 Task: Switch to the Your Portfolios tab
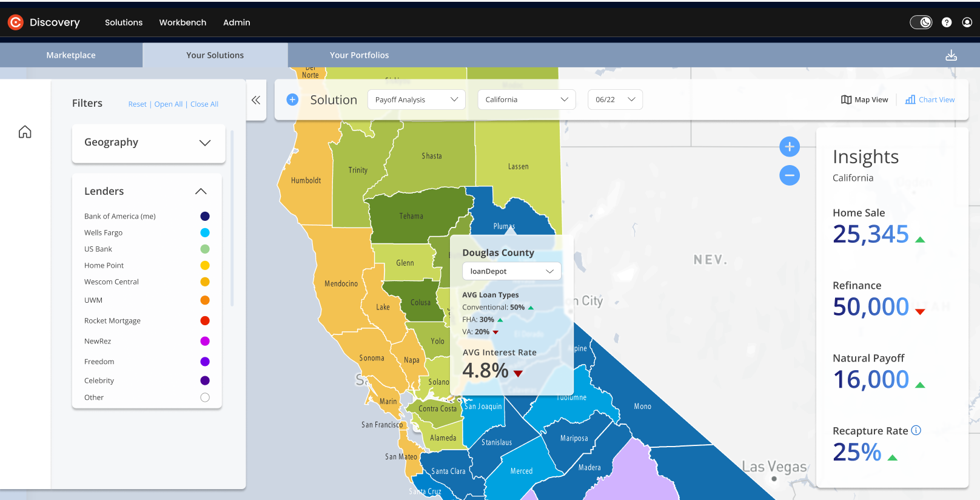pos(360,55)
